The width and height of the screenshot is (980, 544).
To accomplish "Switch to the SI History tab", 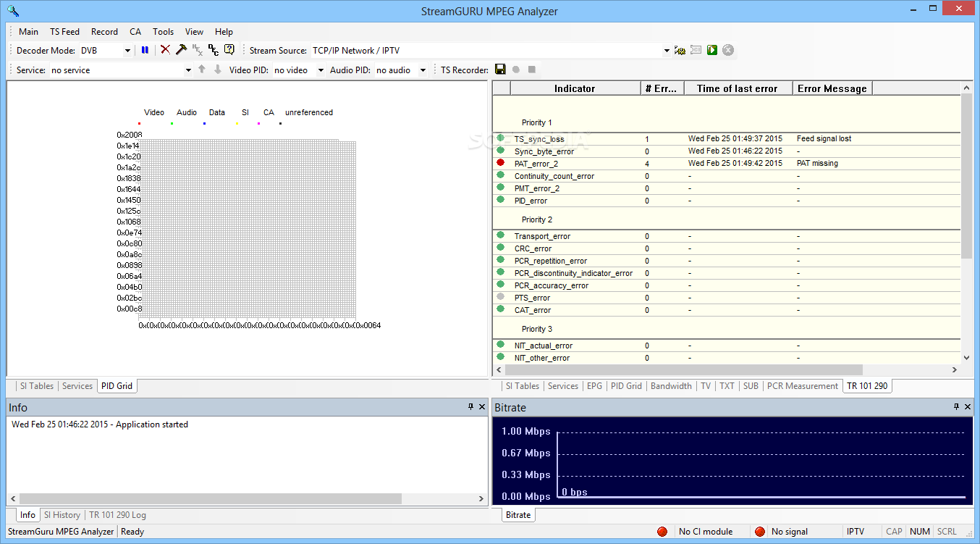I will click(x=62, y=515).
